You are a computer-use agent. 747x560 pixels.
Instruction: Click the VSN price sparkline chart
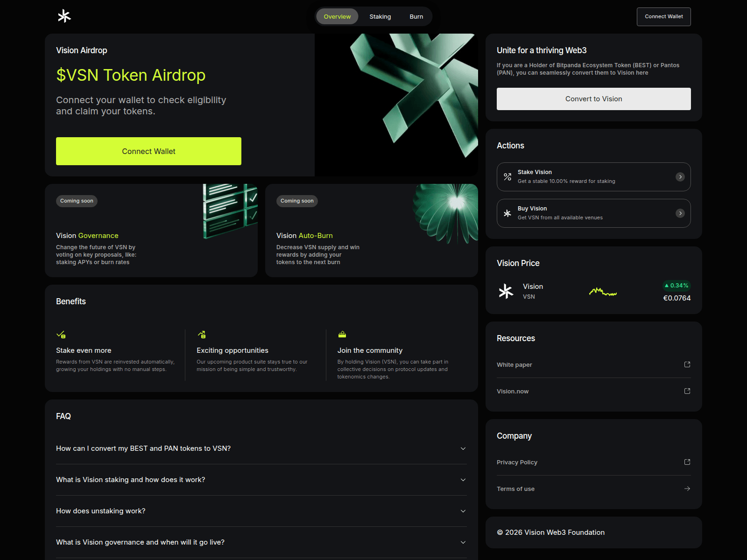pos(603,292)
